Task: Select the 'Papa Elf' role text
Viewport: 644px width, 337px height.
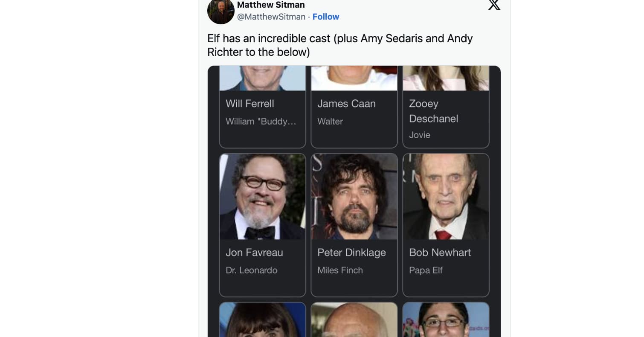Action: tap(426, 270)
